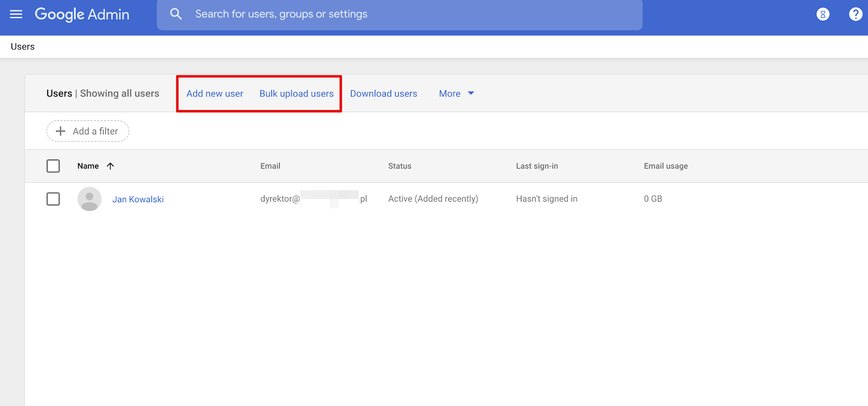Viewport: 868px width, 406px height.
Task: Click the search magnifier icon
Action: (x=176, y=14)
